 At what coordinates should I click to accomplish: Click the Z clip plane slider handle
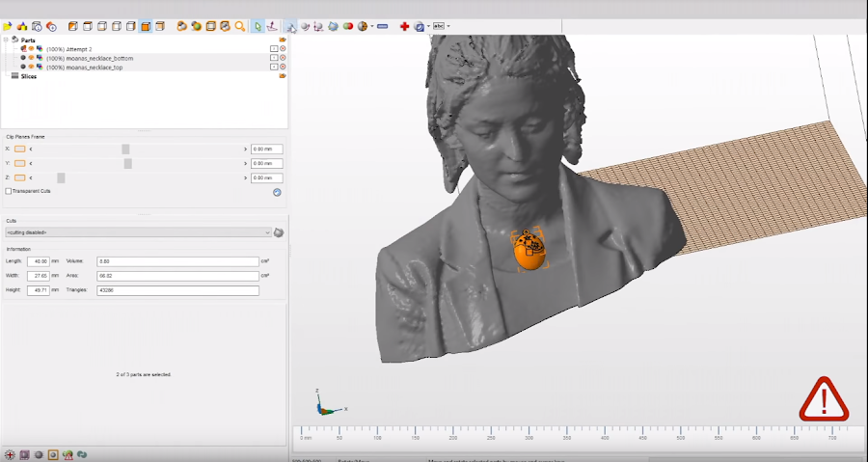61,177
